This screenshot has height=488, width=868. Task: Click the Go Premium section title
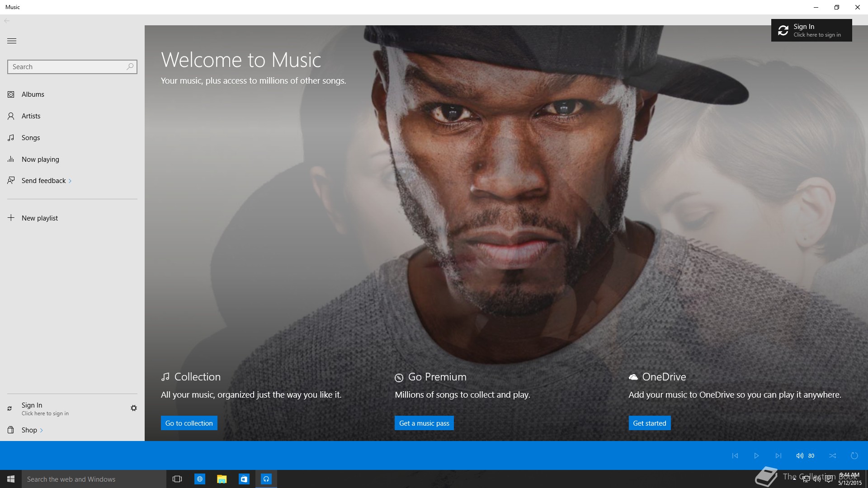click(437, 377)
